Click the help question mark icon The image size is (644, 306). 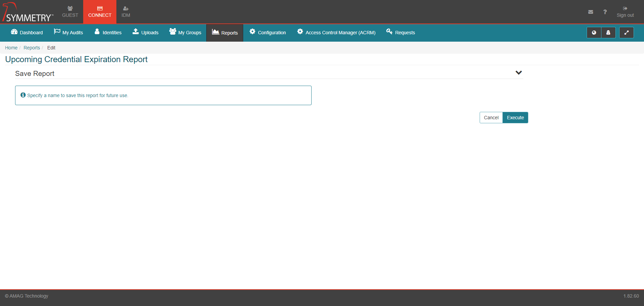(605, 12)
